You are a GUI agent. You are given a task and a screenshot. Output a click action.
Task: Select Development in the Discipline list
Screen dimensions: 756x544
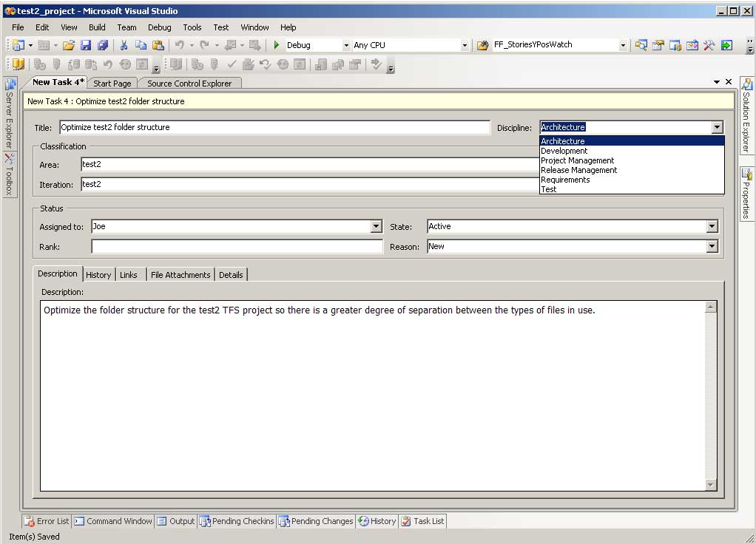point(632,151)
